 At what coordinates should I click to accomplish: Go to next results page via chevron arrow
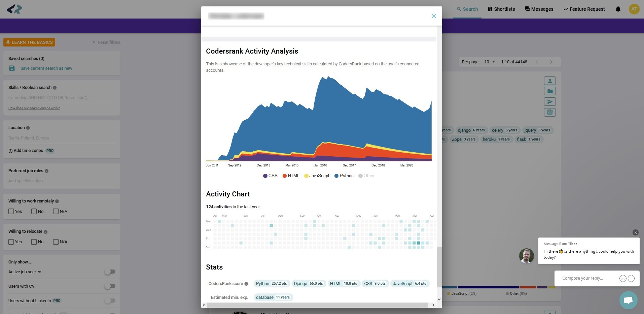coord(551,62)
